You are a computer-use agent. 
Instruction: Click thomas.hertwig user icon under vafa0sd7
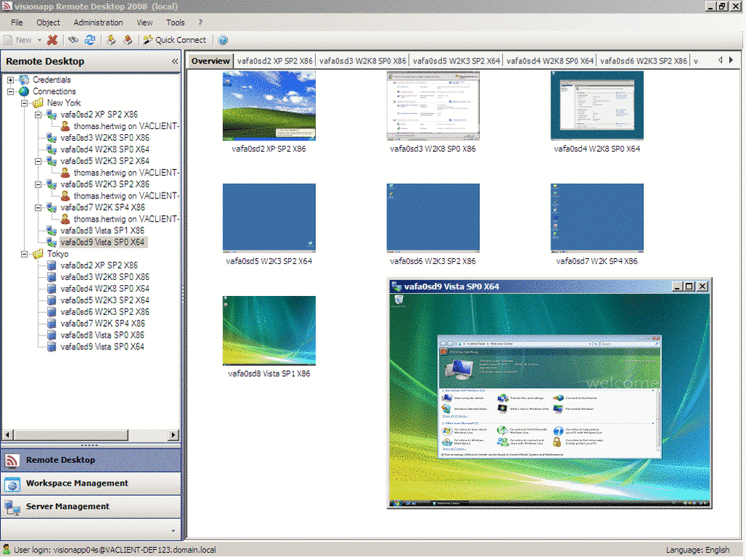pyautogui.click(x=66, y=219)
